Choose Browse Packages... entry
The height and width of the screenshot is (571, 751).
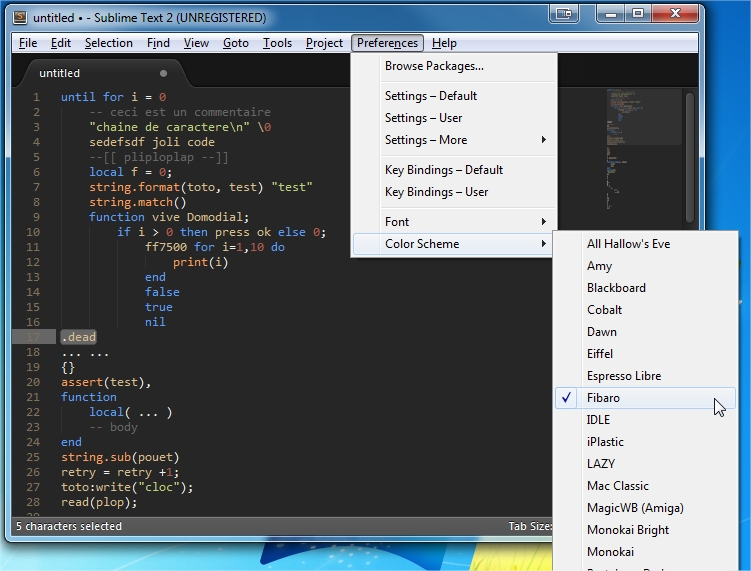pos(454,66)
